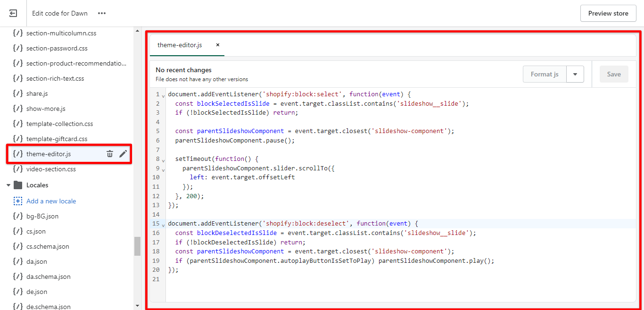This screenshot has height=310, width=644.
Task: Open de.json locale file
Action: 37,292
